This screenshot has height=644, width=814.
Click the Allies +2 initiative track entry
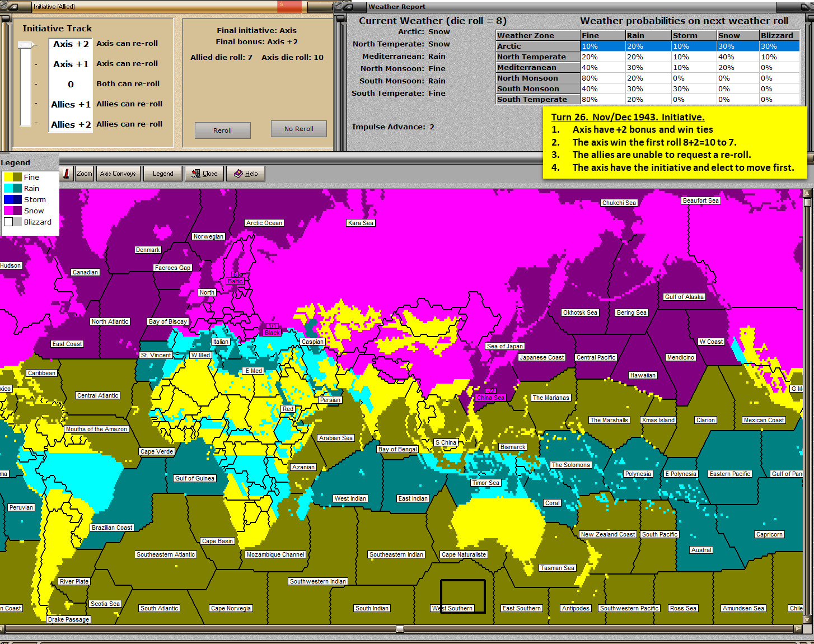(x=71, y=124)
